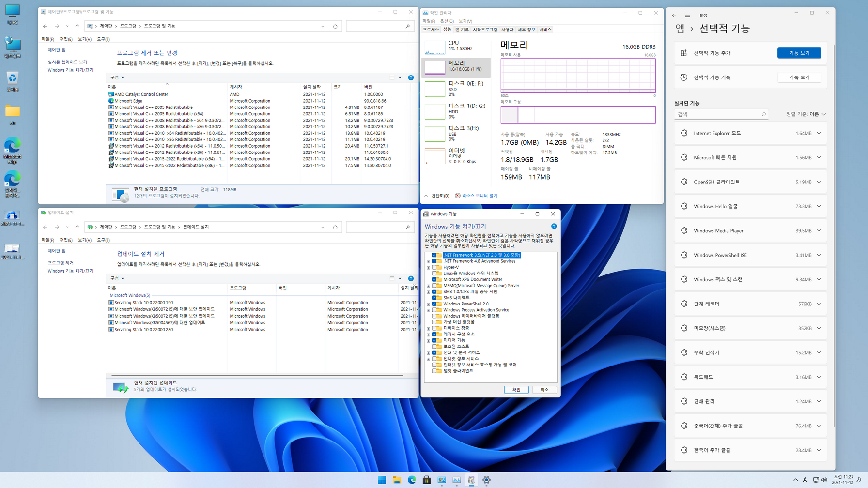Click the memory composition bar in Task Manager
The height and width of the screenshot is (488, 868).
578,115
